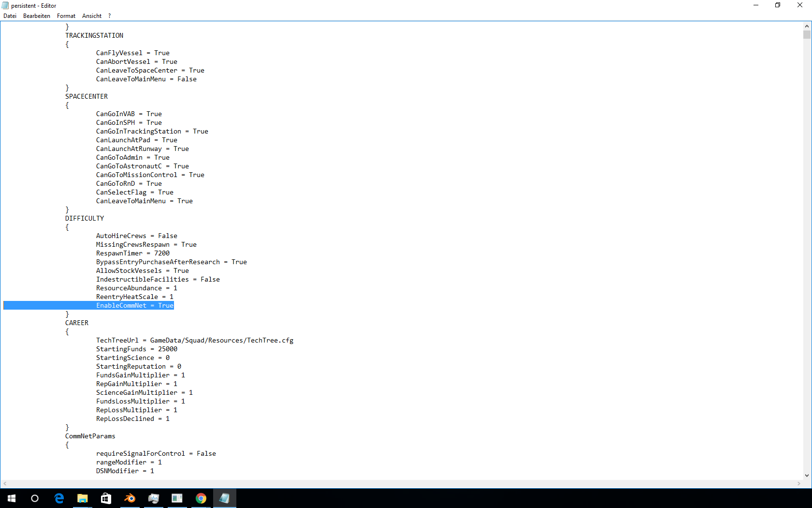812x508 pixels.
Task: Open the Bearbeiten menu
Action: [37, 16]
